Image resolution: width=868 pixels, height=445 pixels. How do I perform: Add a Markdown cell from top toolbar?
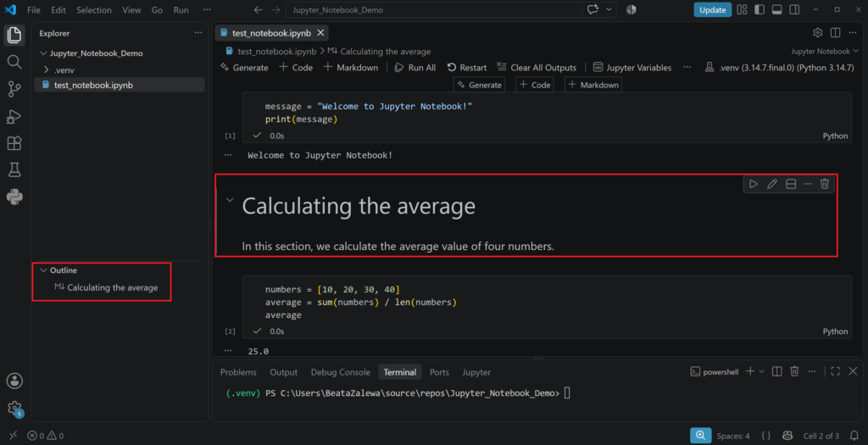click(x=351, y=68)
